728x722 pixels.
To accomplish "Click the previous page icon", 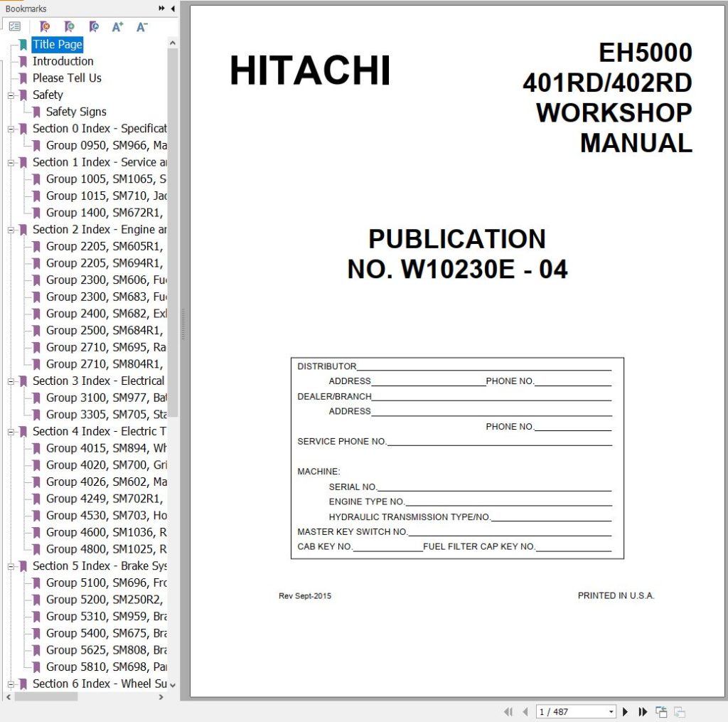I will click(526, 711).
